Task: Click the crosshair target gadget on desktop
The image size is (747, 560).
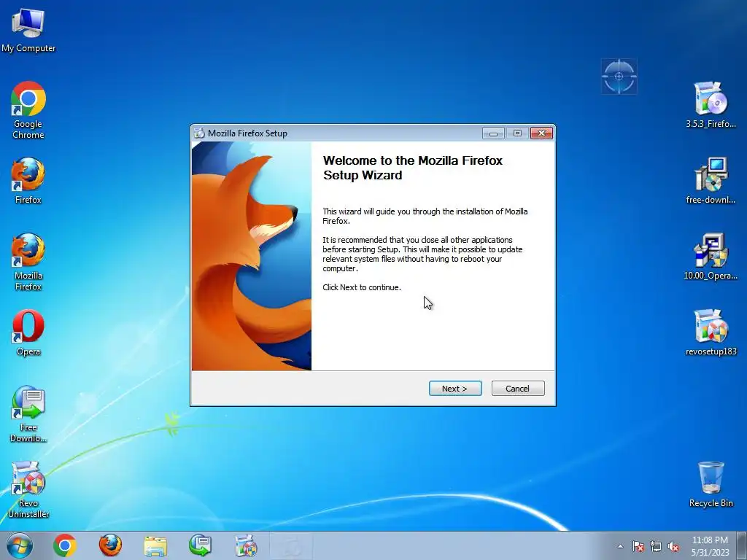Action: (619, 76)
